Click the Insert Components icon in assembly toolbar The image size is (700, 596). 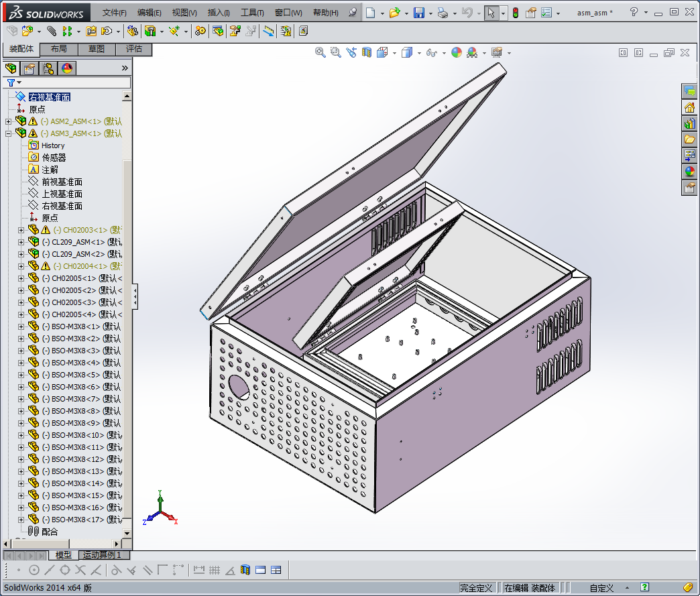[x=27, y=31]
